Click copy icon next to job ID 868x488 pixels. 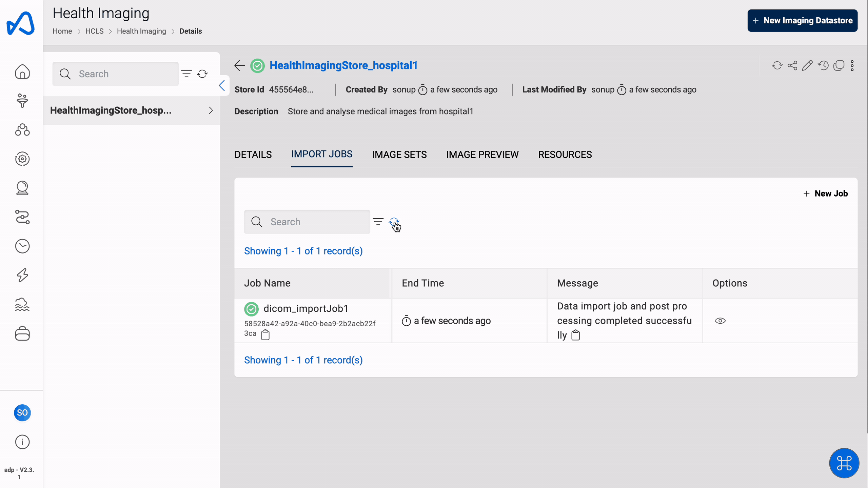pos(266,334)
